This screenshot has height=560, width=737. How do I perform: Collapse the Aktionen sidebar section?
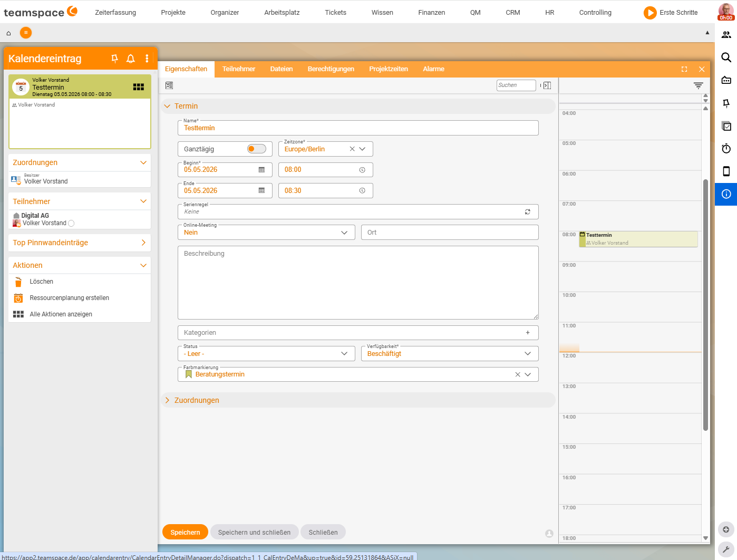point(143,265)
